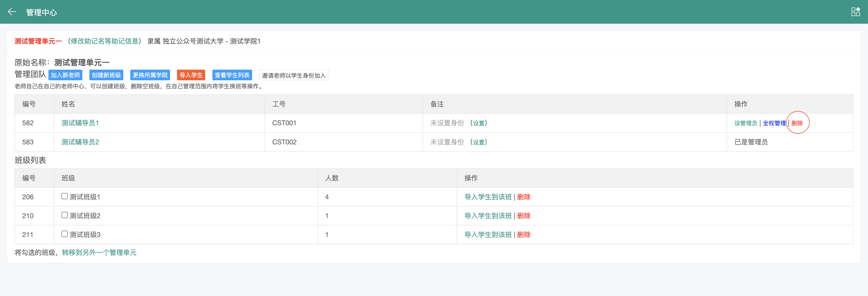
Task: Click the 管理团队 heading
Action: click(30, 74)
